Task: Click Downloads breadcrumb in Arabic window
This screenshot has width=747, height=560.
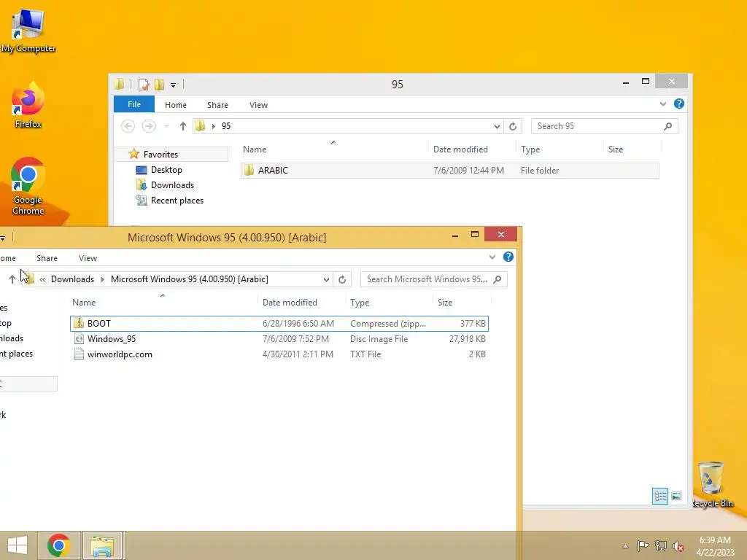Action: [72, 279]
